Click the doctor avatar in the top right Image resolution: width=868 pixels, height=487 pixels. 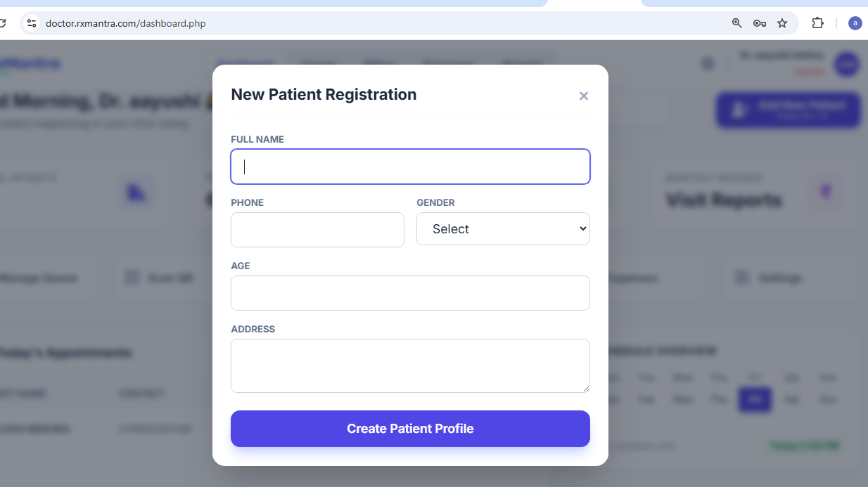pyautogui.click(x=847, y=64)
